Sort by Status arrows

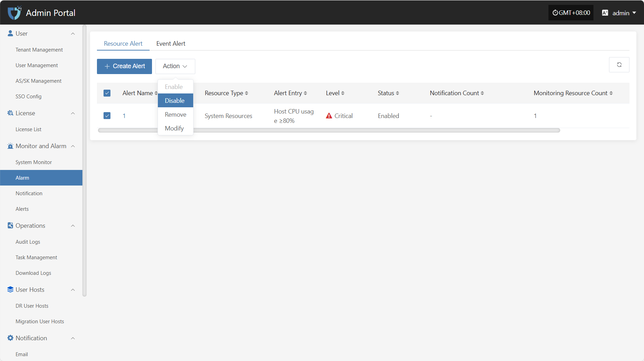tap(397, 93)
